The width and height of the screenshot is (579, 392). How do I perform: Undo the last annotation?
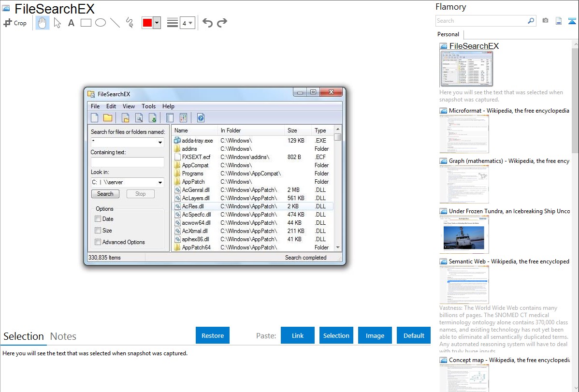(x=207, y=23)
